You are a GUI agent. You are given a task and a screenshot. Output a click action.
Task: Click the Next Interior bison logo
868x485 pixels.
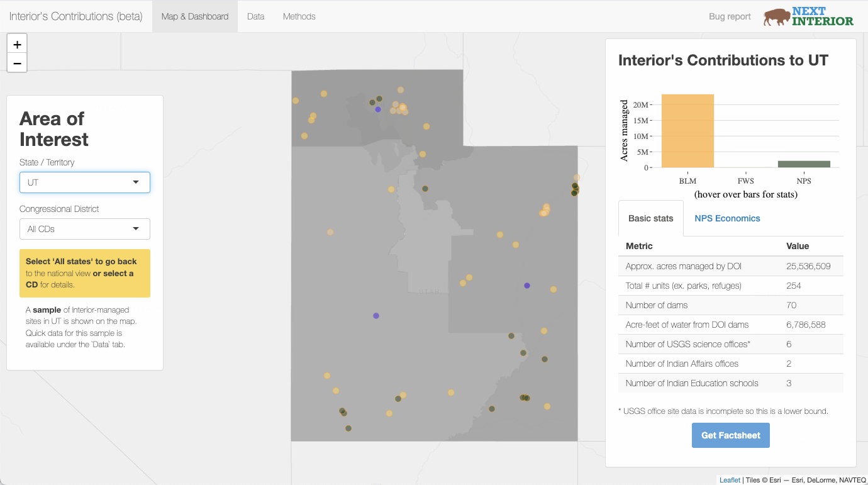[x=808, y=16]
